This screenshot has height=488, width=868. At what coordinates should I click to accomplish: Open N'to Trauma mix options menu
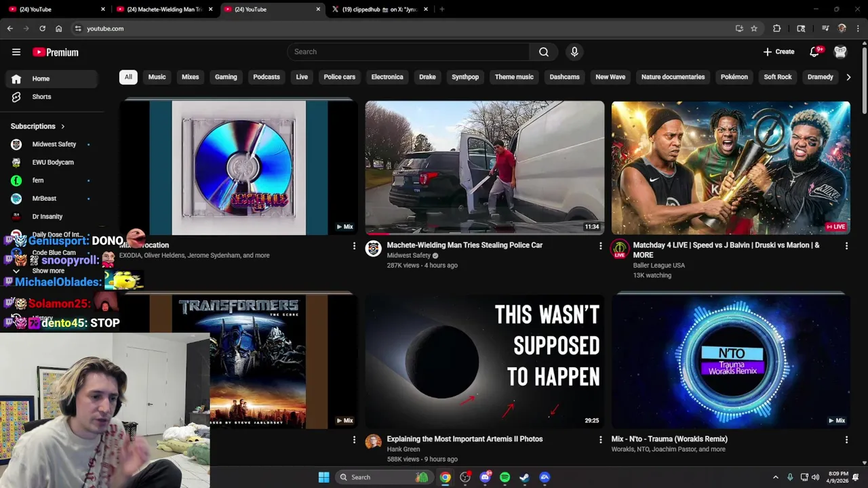tap(846, 440)
